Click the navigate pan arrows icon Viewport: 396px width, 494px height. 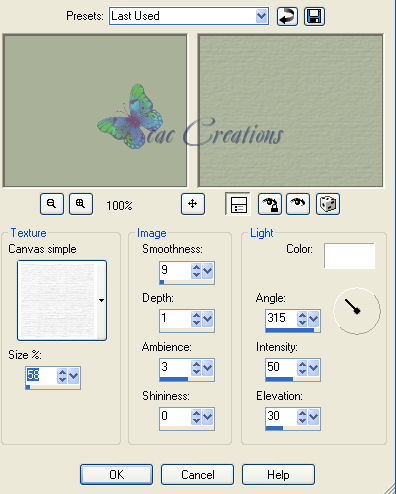coord(193,204)
